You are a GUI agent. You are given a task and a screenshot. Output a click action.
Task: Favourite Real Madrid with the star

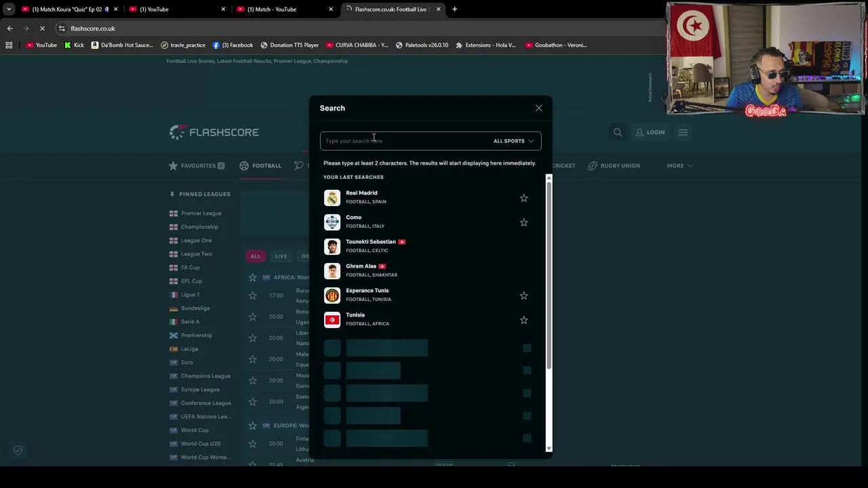[524, 198]
